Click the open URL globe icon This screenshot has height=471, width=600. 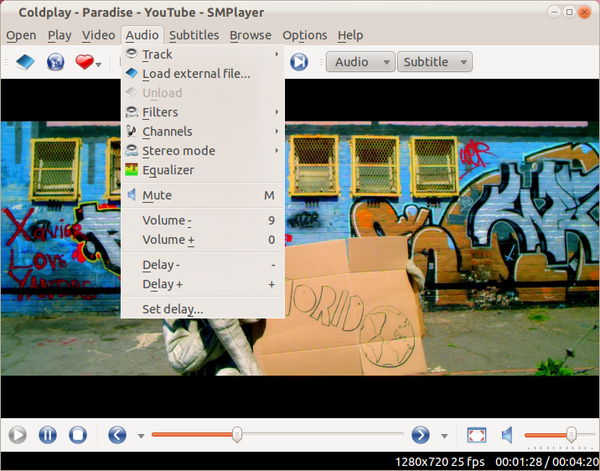pos(55,62)
